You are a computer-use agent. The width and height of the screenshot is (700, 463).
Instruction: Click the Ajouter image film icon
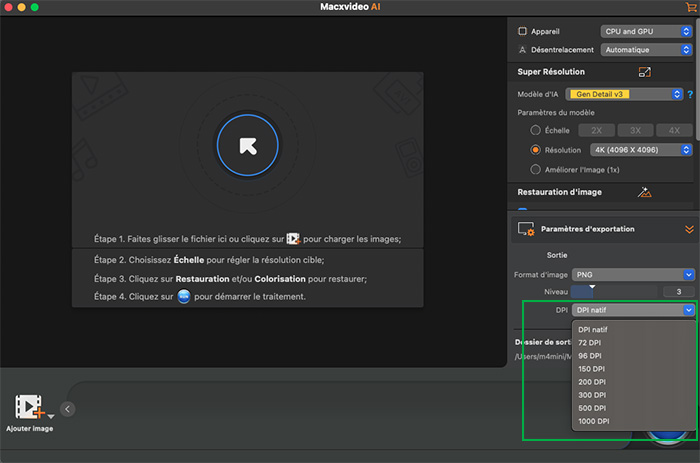coord(29,407)
